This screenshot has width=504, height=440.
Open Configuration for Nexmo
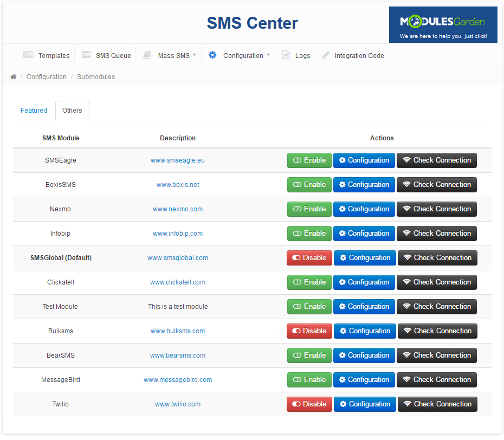(x=364, y=209)
